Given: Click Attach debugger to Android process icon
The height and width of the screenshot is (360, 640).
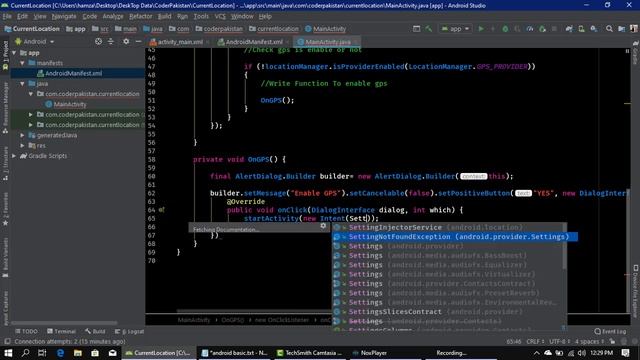Looking at the screenshot, I should [542, 29].
